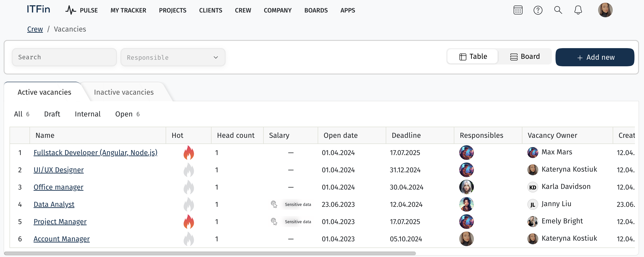Open APPS menu item
Screen dimensions: 644x257
(x=347, y=10)
